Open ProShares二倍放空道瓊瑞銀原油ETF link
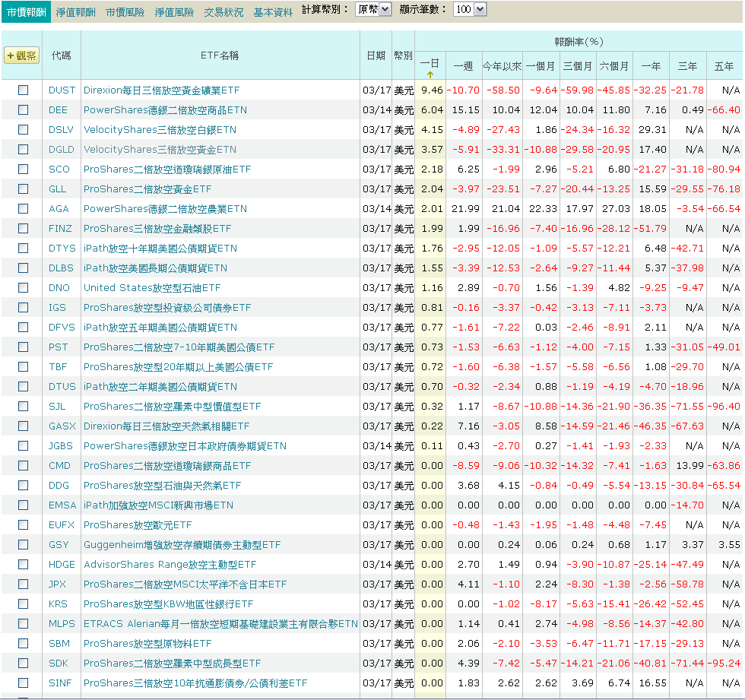The image size is (745, 700). pyautogui.click(x=167, y=169)
